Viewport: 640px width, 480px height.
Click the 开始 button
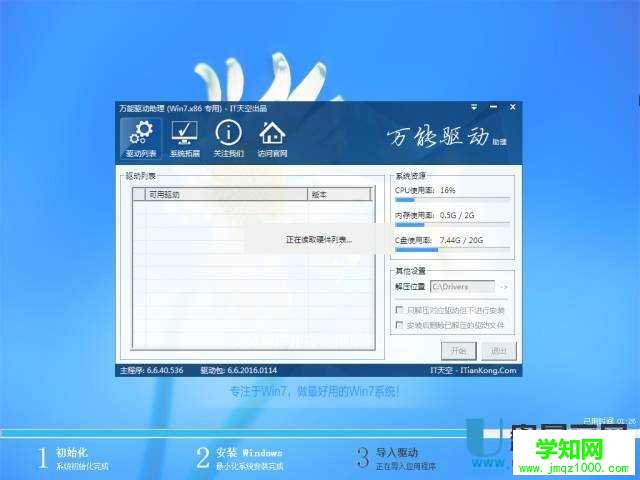coord(459,351)
